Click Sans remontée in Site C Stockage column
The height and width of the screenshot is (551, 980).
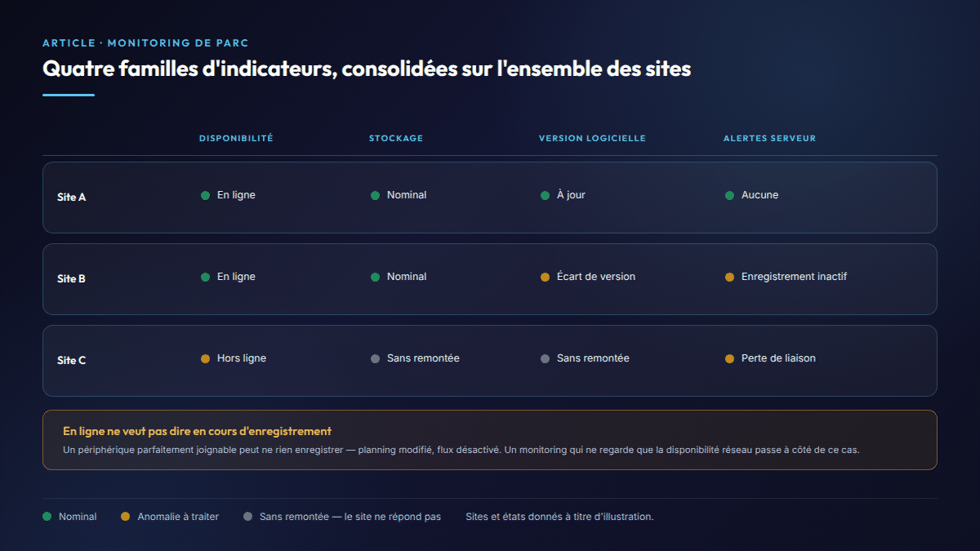pos(423,358)
